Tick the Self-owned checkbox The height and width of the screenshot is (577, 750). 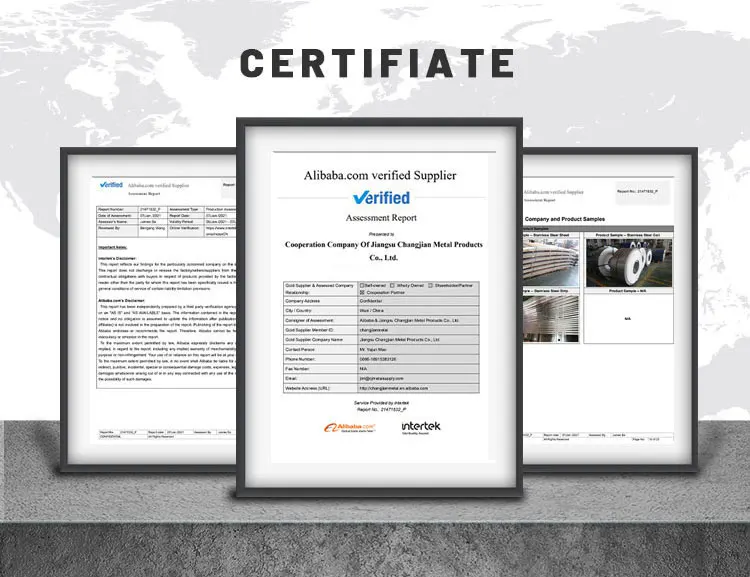(x=362, y=286)
